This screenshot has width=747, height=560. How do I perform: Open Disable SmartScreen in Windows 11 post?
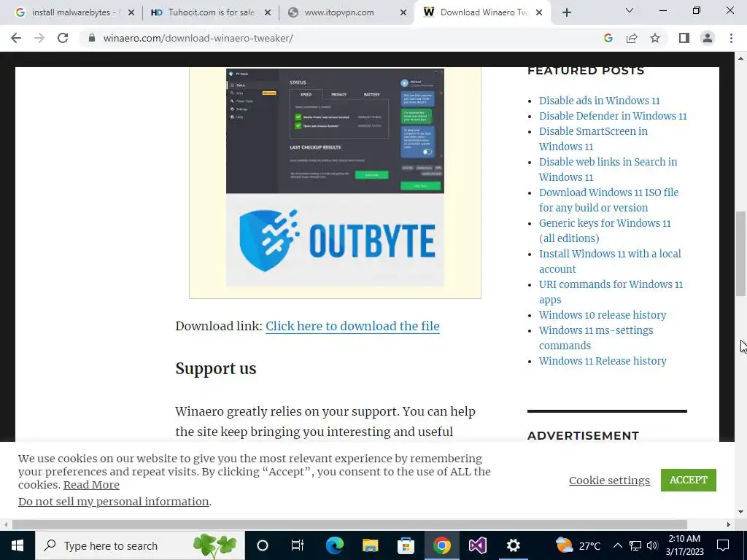pos(593,139)
